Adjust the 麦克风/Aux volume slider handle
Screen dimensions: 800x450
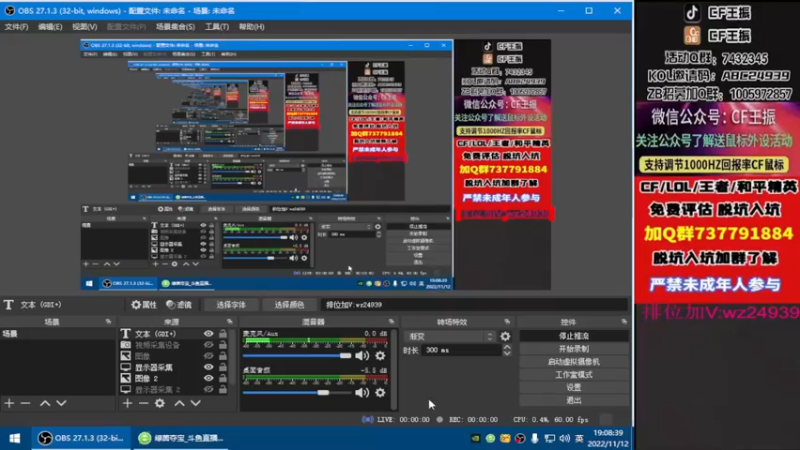pos(345,356)
